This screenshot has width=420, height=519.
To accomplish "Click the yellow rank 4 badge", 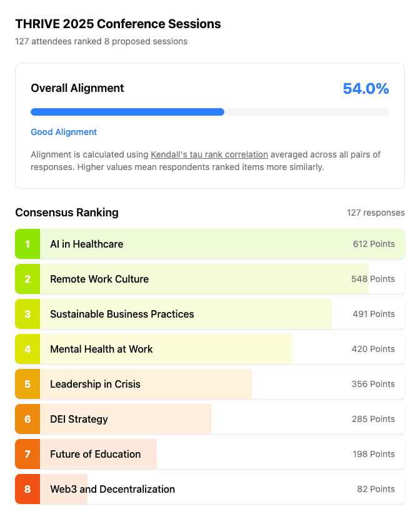I will pos(26,349).
